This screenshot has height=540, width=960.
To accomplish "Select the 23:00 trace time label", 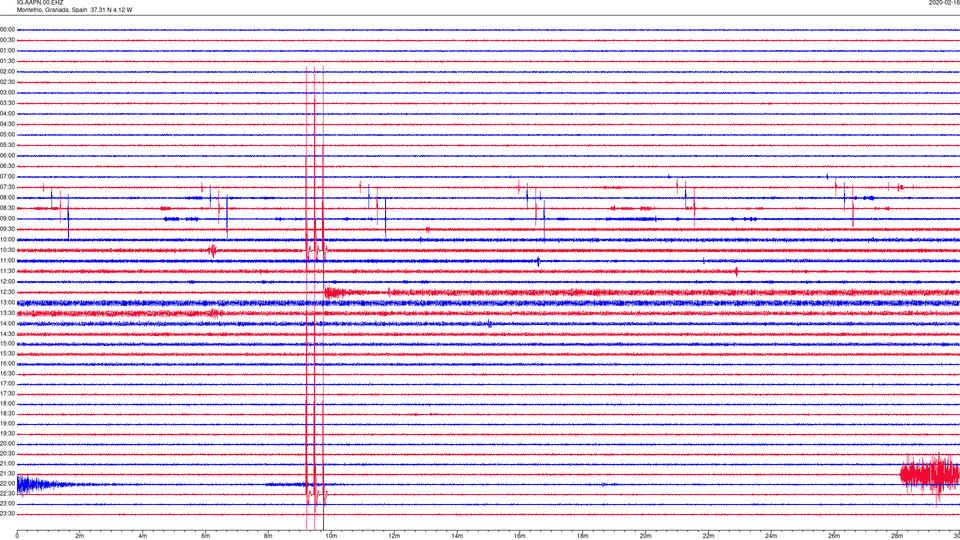I will [7, 504].
